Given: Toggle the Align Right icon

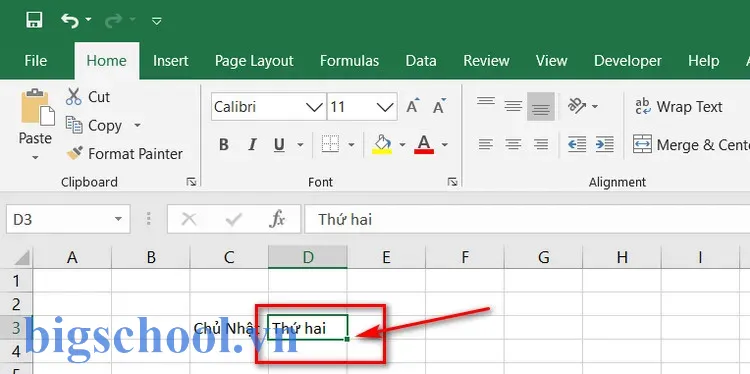Looking at the screenshot, I should [x=541, y=144].
